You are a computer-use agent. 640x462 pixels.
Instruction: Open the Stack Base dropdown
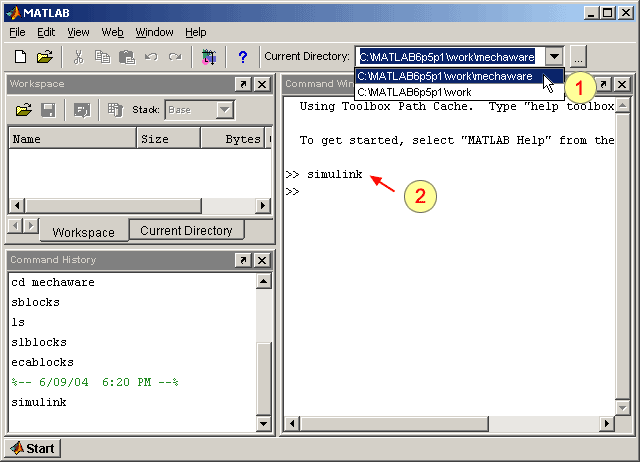(224, 110)
